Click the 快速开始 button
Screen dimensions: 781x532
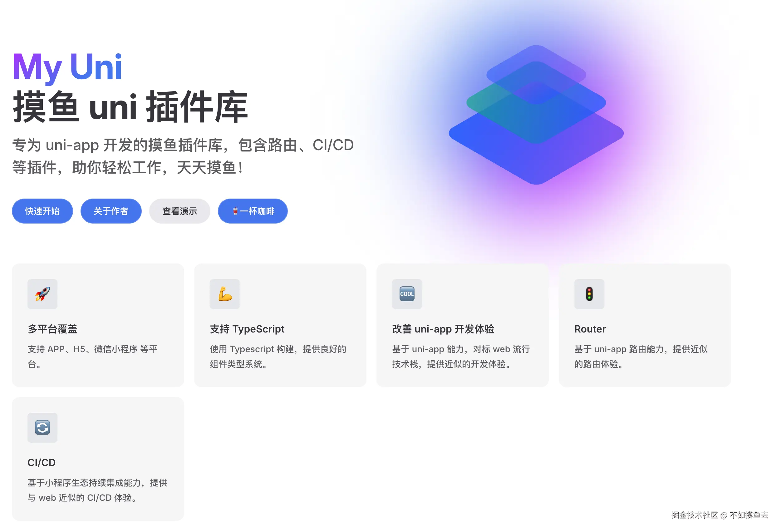tap(42, 211)
